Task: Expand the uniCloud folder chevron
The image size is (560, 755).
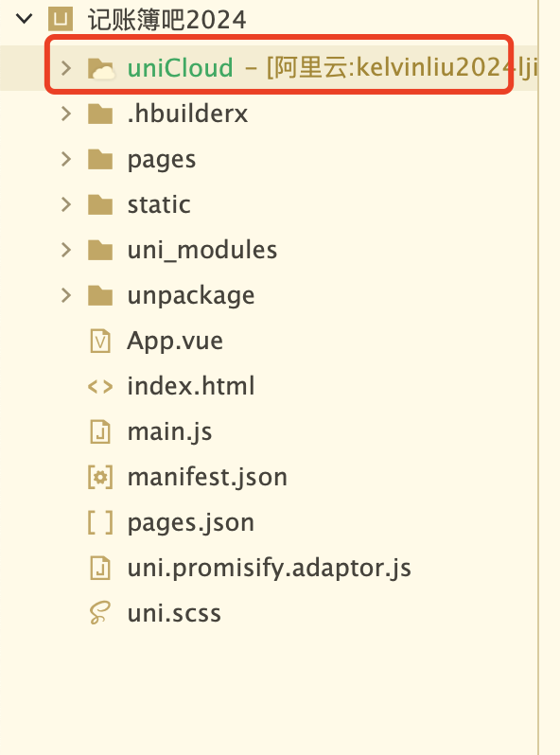Action: click(x=66, y=68)
